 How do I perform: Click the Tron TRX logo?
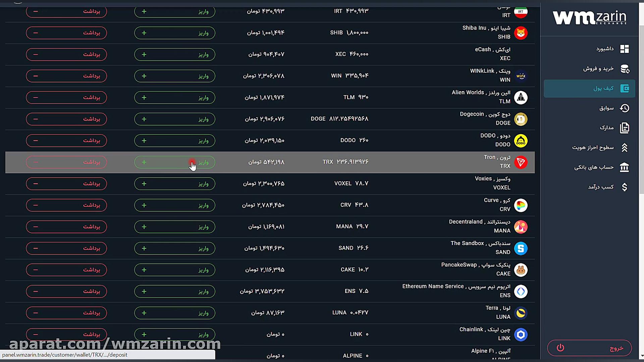coord(521,162)
